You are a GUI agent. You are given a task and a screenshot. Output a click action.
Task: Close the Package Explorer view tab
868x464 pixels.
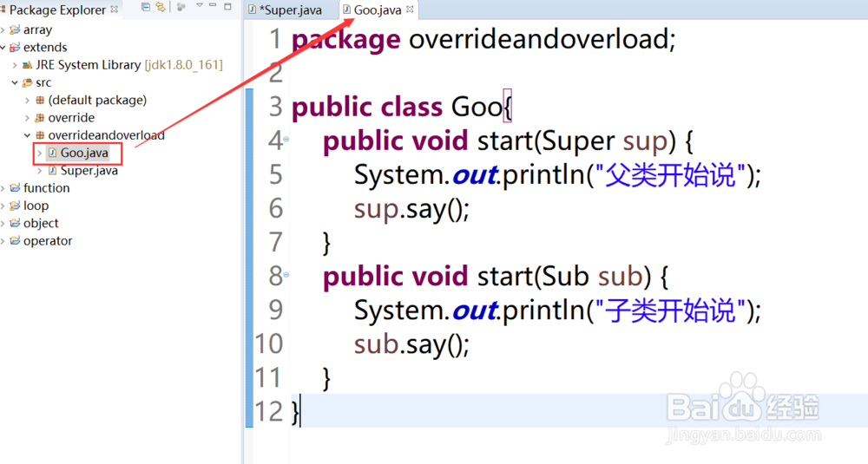[114, 10]
